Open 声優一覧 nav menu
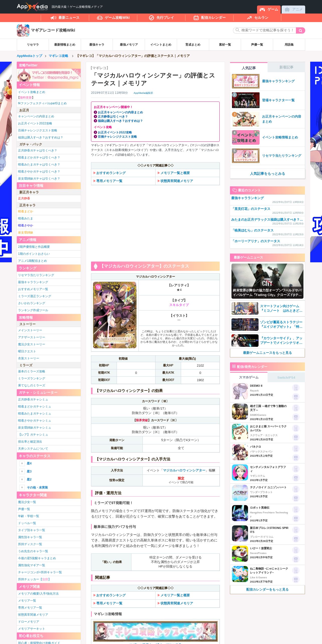Viewport: 322px width, 644px height. pyautogui.click(x=257, y=45)
